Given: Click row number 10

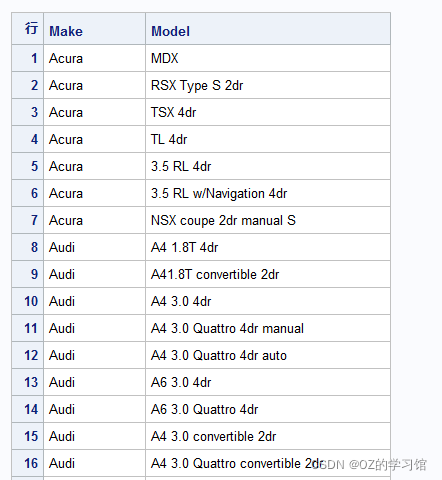Looking at the screenshot, I should click(27, 301).
